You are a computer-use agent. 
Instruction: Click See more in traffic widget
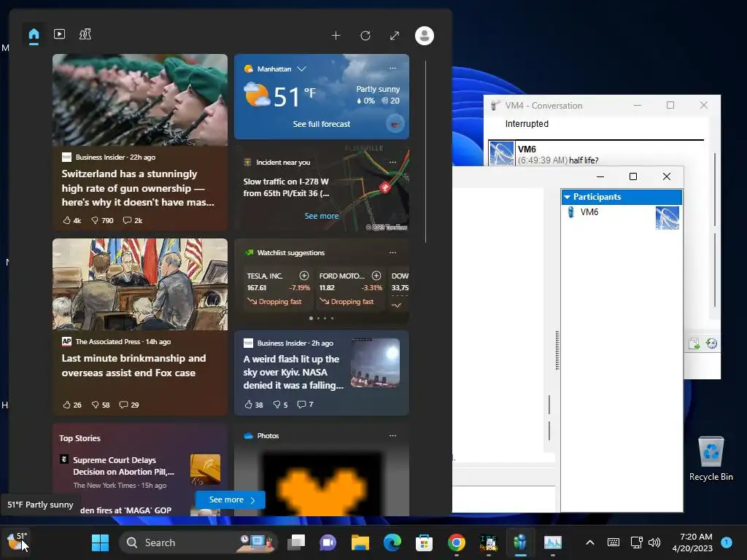[x=322, y=216]
